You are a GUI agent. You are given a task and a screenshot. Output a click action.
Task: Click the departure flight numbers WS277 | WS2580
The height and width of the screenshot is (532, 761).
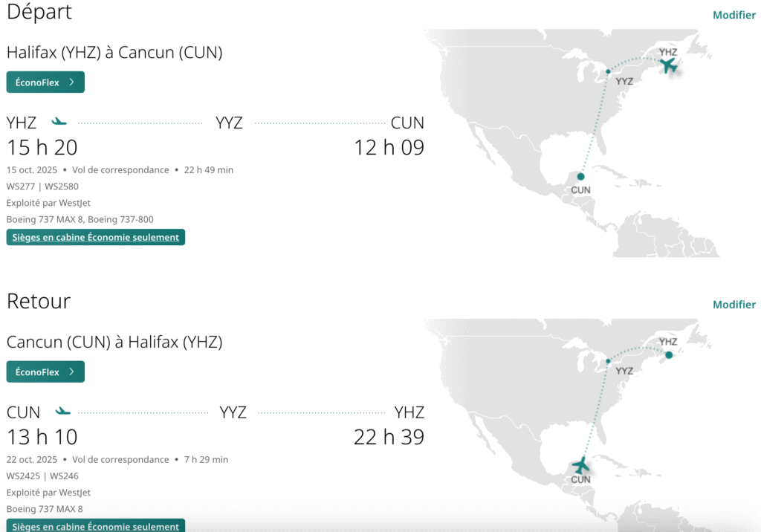[42, 186]
